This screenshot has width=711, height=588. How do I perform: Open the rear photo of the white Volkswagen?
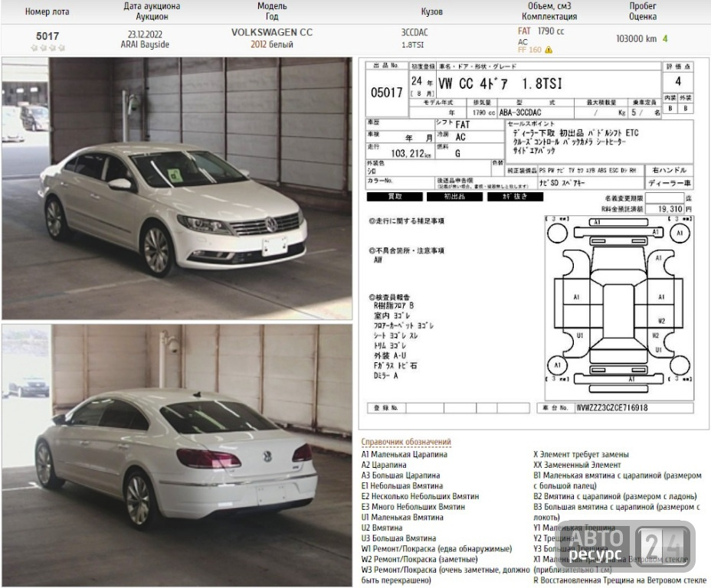coord(177,456)
